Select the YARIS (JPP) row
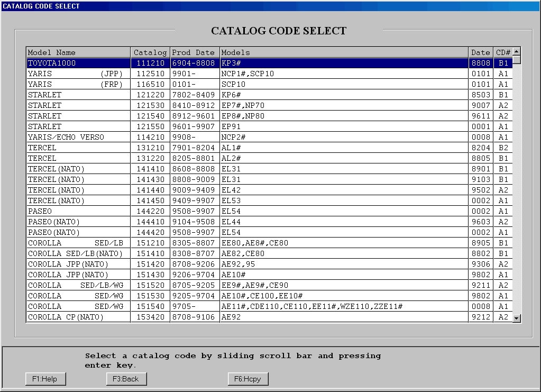 [x=270, y=74]
